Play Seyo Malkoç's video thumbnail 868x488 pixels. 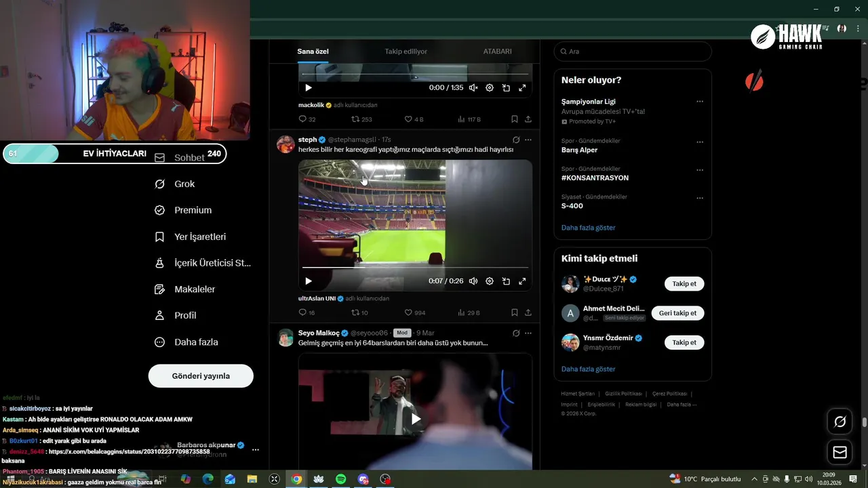click(x=416, y=419)
